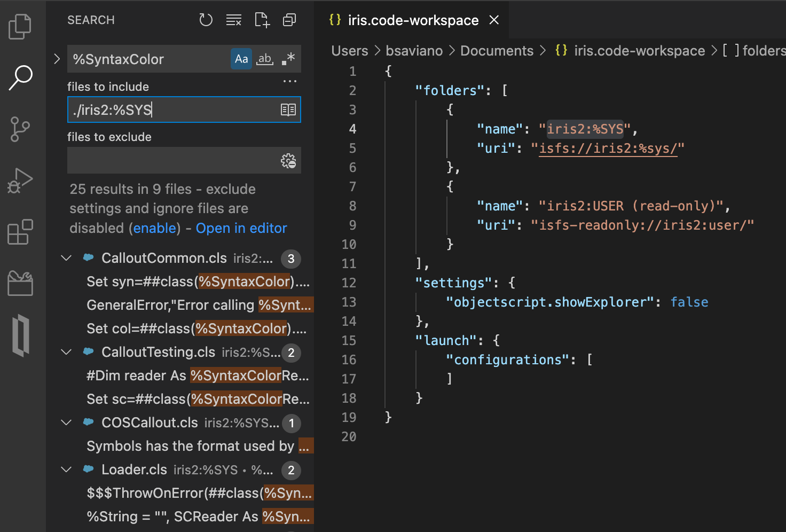
Task: Toggle Use Regular Expression
Action: tap(287, 59)
